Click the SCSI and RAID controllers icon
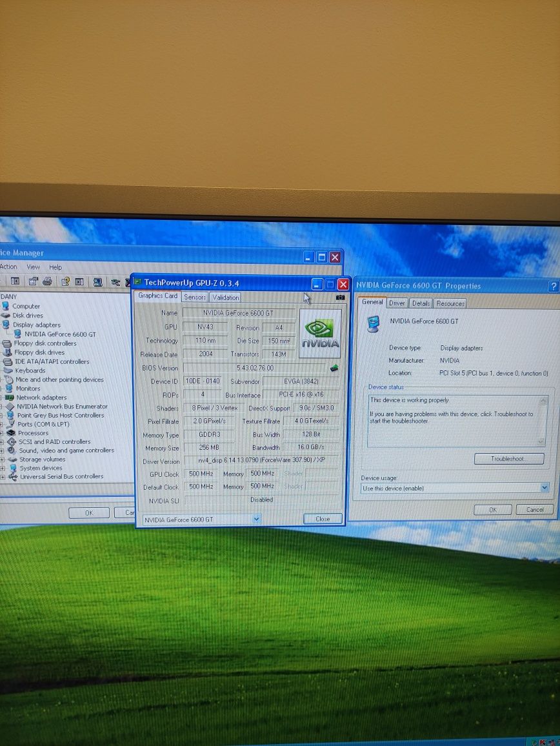Screen dimensions: 560x746 (12, 441)
